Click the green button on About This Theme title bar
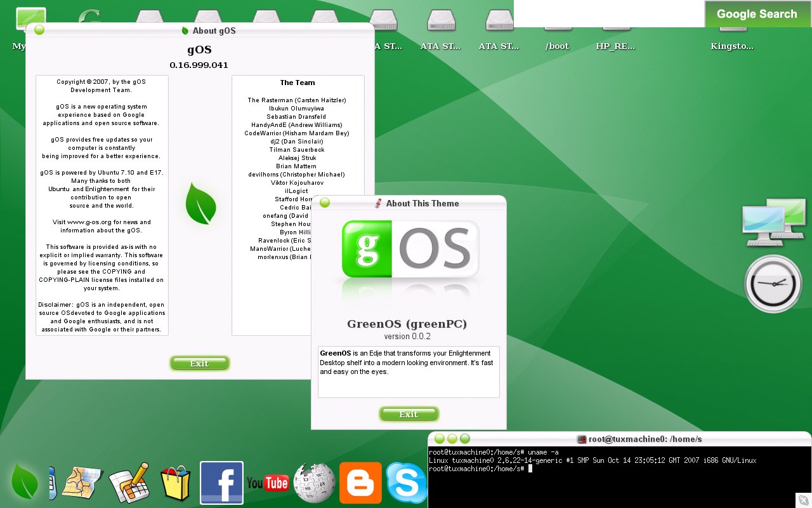 point(325,203)
